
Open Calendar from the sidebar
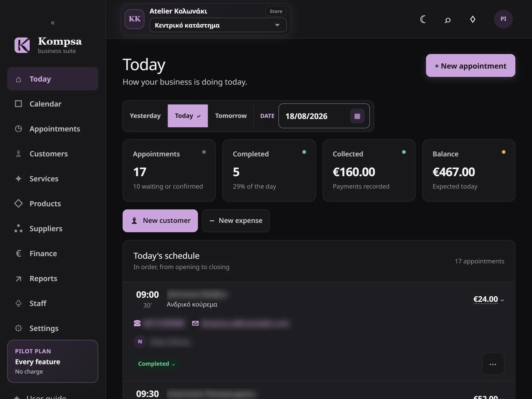click(x=53, y=104)
